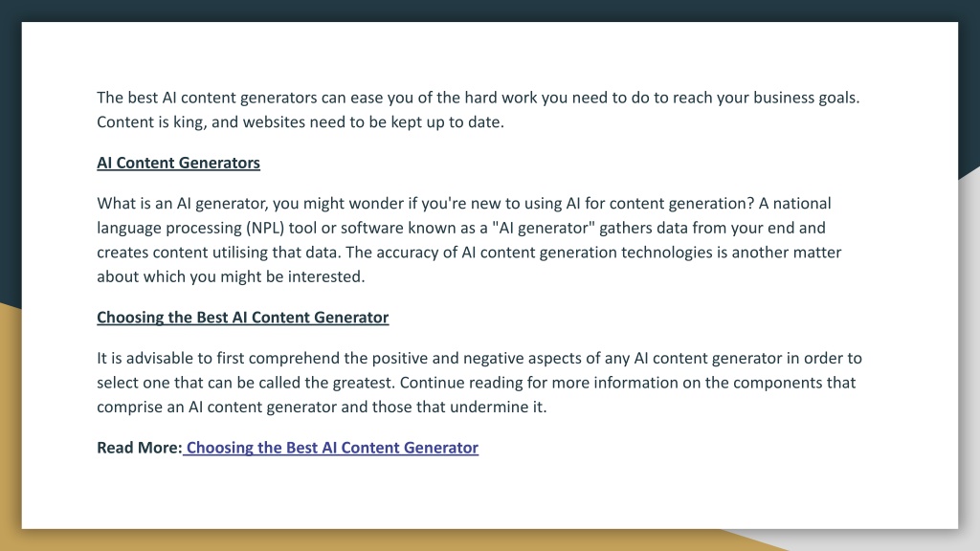Select the quoted "AI generator" phrase
Image resolution: width=980 pixels, height=551 pixels.
(544, 228)
